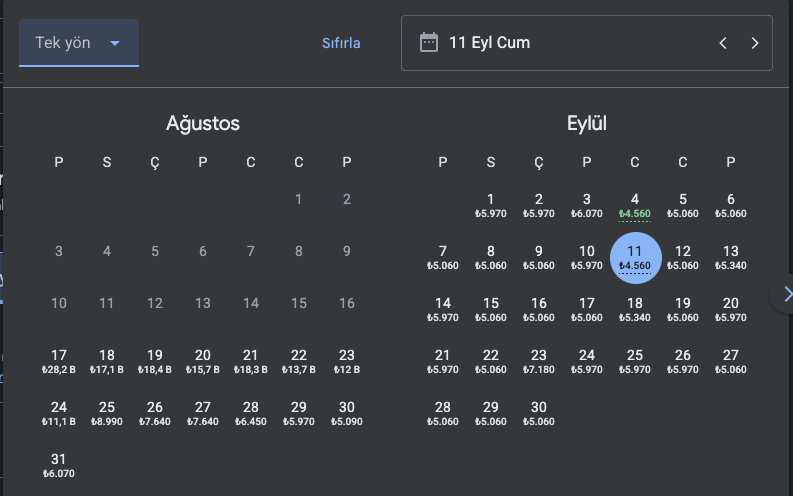This screenshot has width=793, height=496.
Task: Select September 10 date
Action: (x=587, y=258)
